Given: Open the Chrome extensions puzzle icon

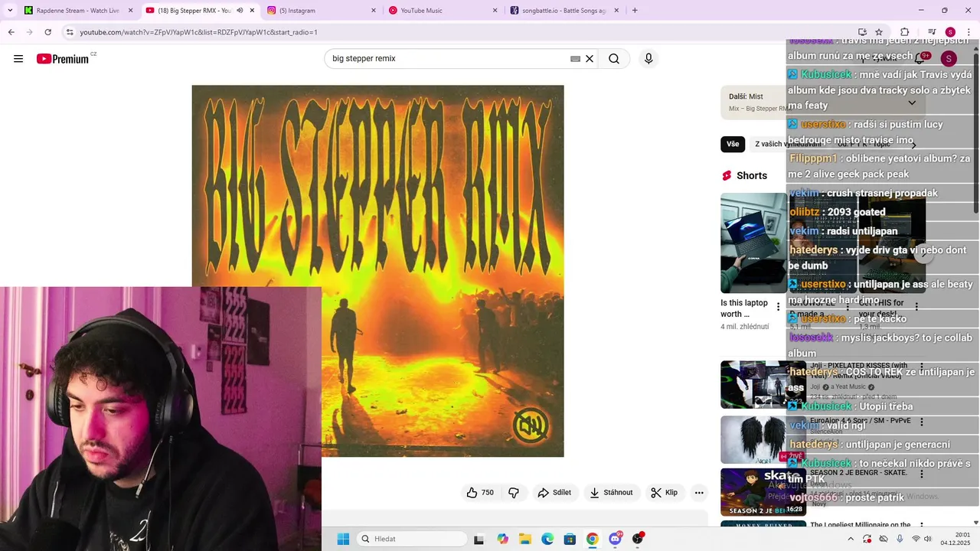Looking at the screenshot, I should pyautogui.click(x=905, y=32).
